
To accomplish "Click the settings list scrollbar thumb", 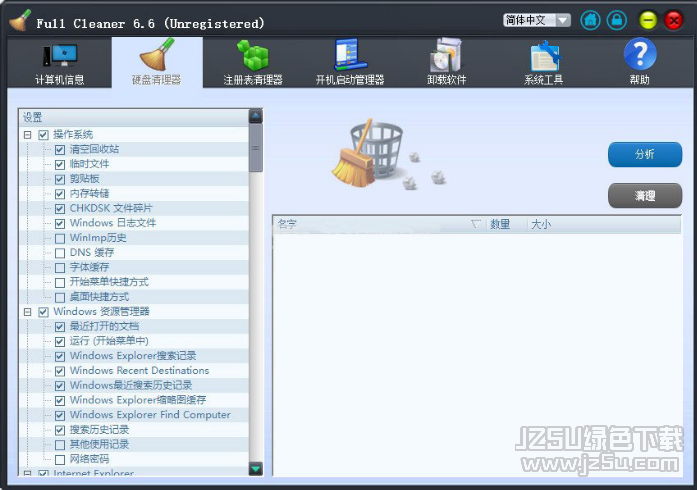I will pos(256,148).
